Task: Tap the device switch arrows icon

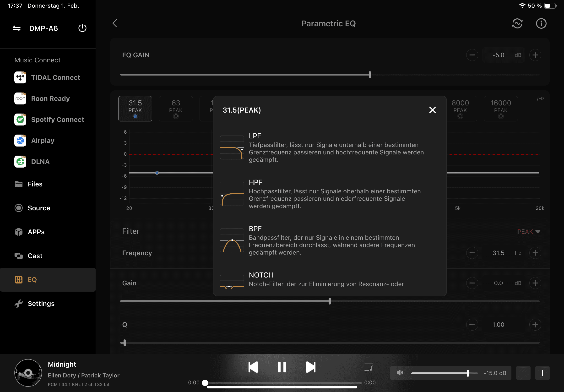Action: click(x=17, y=28)
